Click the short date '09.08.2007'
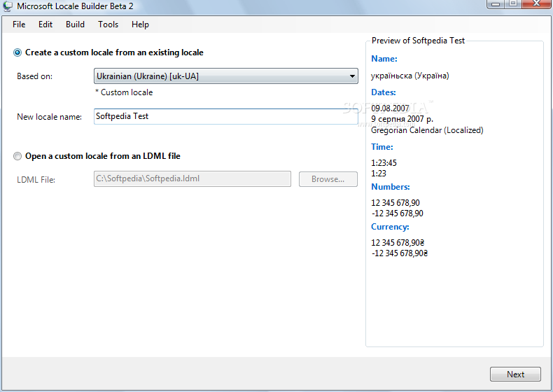Screen dimensions: 553x392 click(390, 108)
